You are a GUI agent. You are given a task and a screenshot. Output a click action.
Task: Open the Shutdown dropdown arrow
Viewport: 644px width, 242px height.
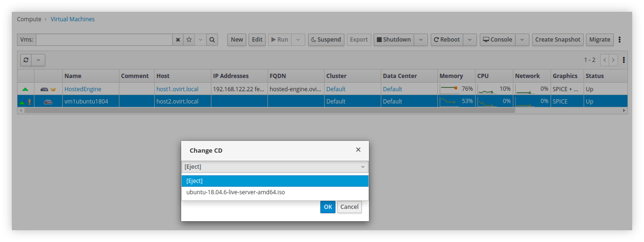point(421,40)
